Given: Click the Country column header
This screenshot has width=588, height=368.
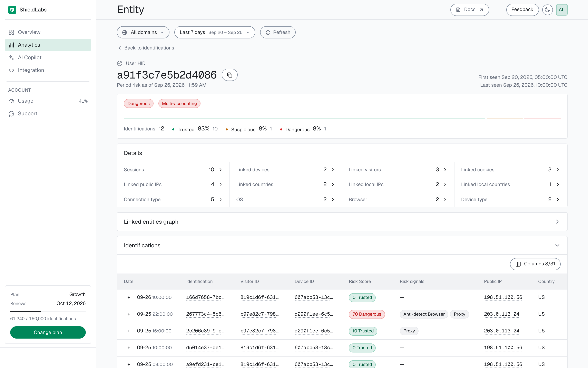Looking at the screenshot, I should (546, 281).
